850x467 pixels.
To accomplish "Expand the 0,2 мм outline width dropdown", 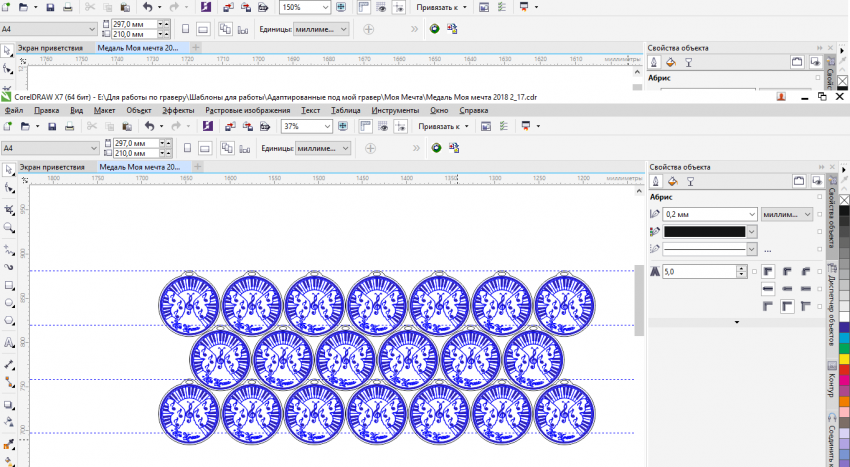I will 750,214.
